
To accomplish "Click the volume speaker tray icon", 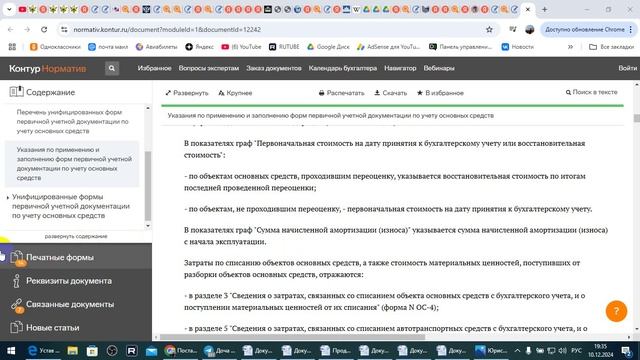I will click(562, 351).
